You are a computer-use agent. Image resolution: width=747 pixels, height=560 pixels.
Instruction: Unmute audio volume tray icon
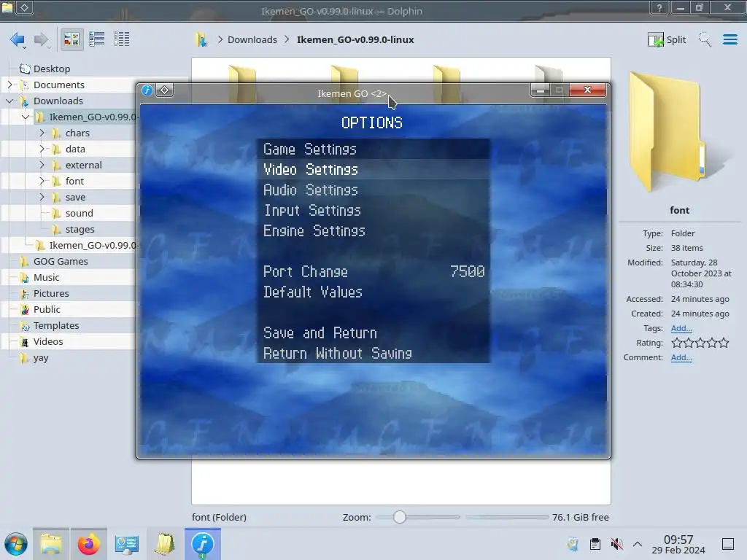click(616, 544)
